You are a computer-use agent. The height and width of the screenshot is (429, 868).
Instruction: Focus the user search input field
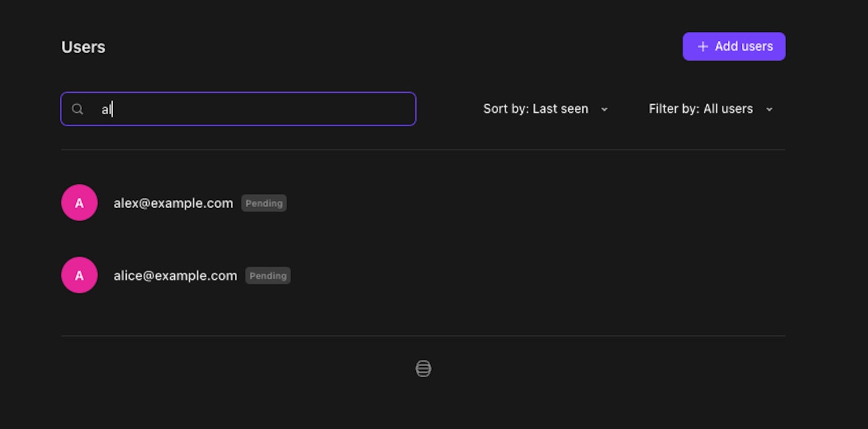point(260,109)
